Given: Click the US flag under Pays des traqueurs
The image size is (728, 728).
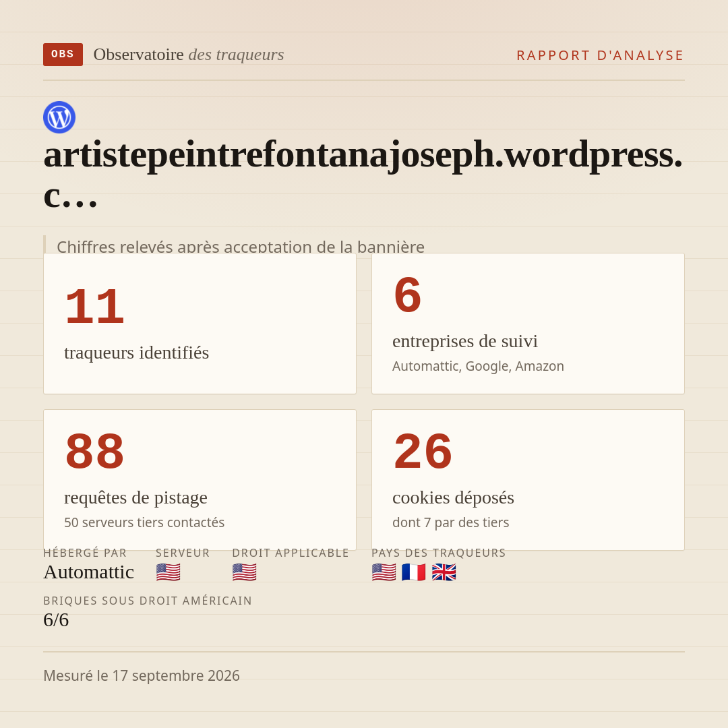Looking at the screenshot, I should coord(384,572).
